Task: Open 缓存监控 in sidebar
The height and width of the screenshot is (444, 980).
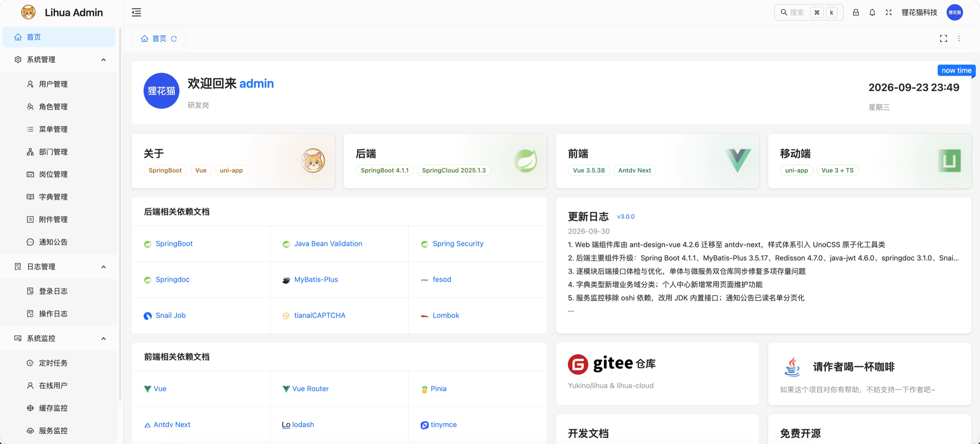Action: click(59, 408)
